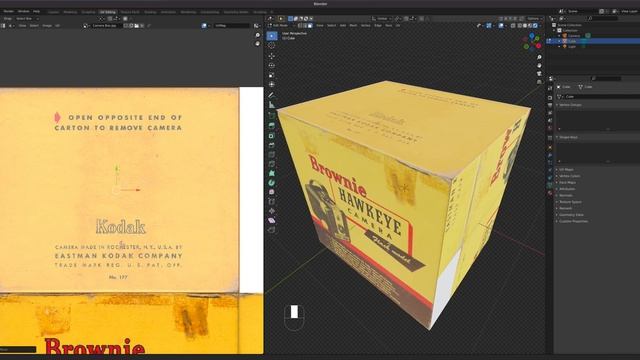Select the Rip Region tool

272,230
